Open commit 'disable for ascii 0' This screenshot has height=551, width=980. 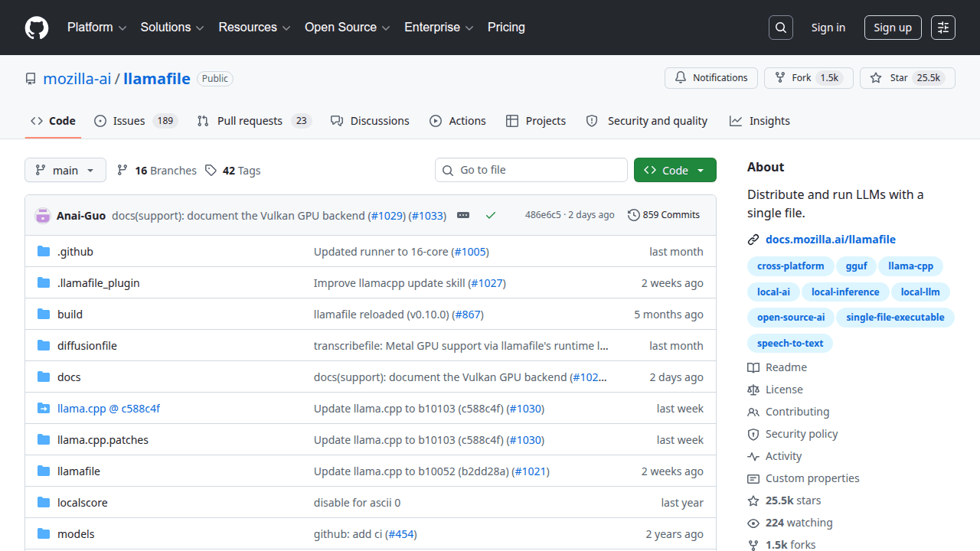pyautogui.click(x=357, y=503)
